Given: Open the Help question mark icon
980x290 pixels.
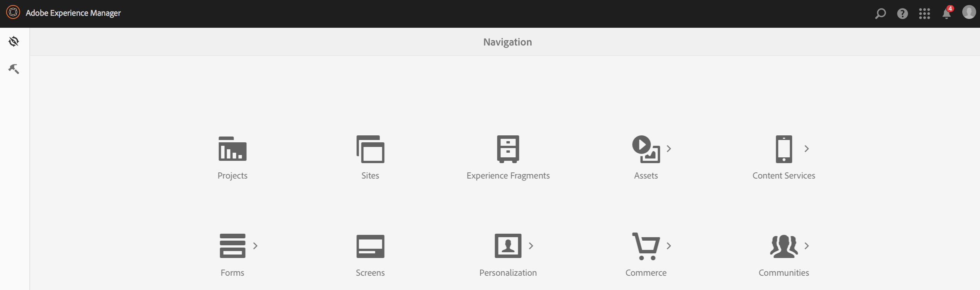Looking at the screenshot, I should (902, 13).
